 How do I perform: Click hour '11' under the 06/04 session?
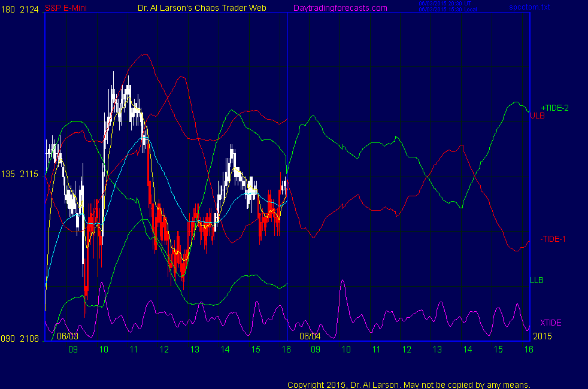(x=376, y=350)
